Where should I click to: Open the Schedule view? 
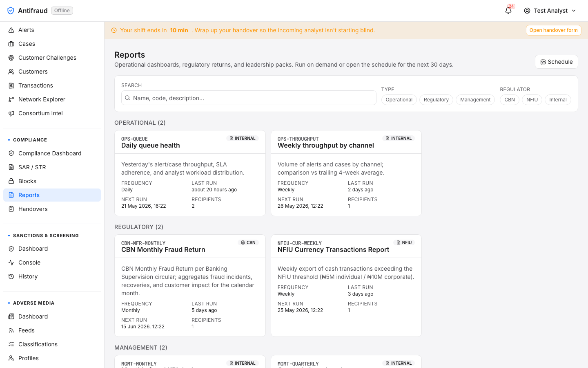pos(556,62)
